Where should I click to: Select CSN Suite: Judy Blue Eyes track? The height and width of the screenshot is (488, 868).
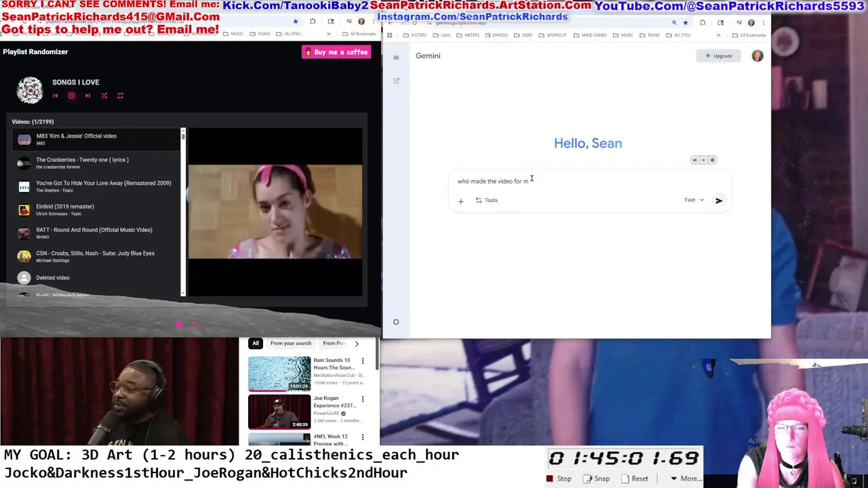(x=95, y=256)
